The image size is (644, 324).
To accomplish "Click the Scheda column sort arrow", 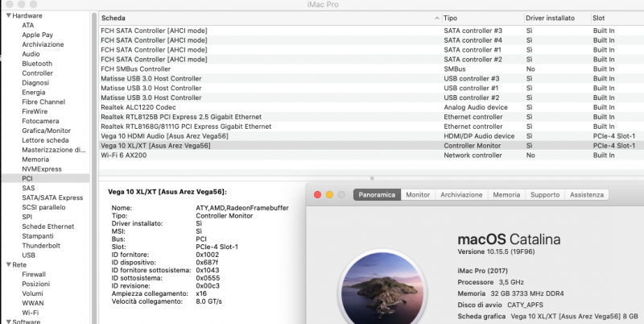I will 436,18.
